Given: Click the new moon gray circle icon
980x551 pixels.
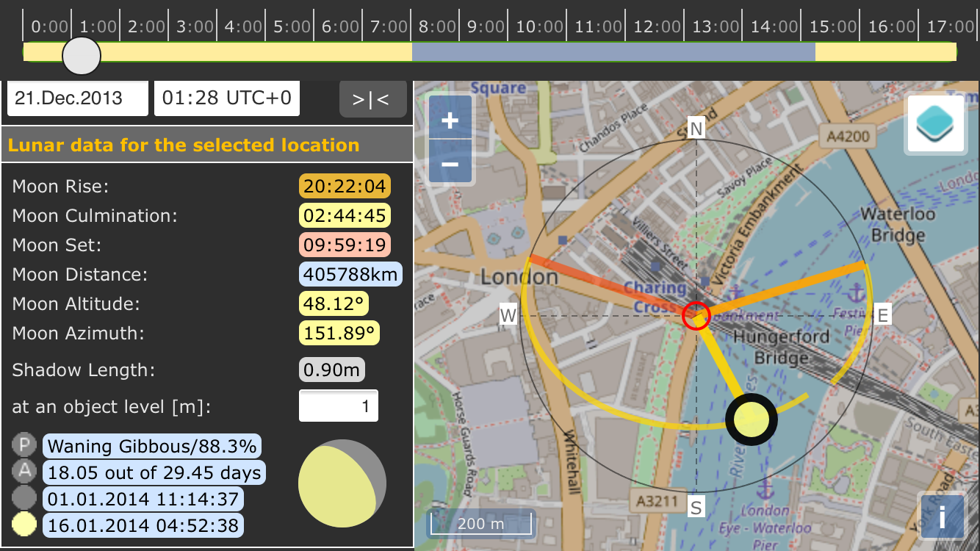Looking at the screenshot, I should click(25, 499).
